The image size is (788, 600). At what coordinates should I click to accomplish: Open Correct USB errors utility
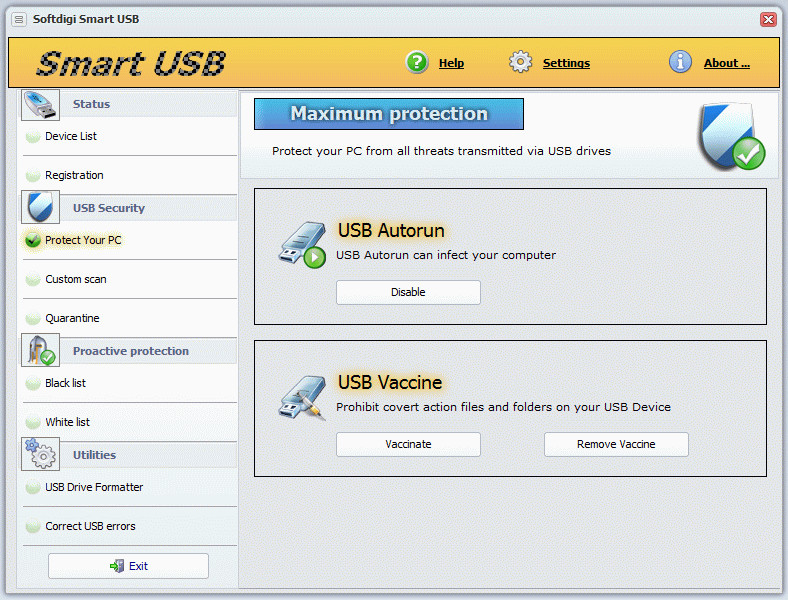coord(90,526)
